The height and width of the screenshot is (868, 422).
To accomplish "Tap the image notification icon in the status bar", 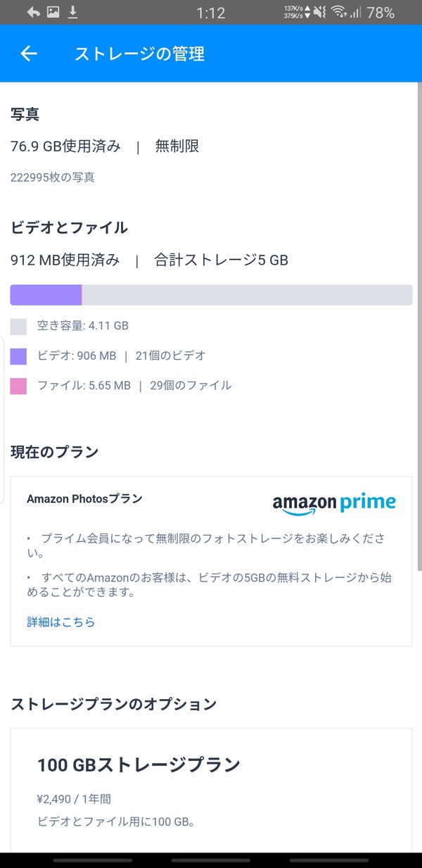I will point(53,12).
